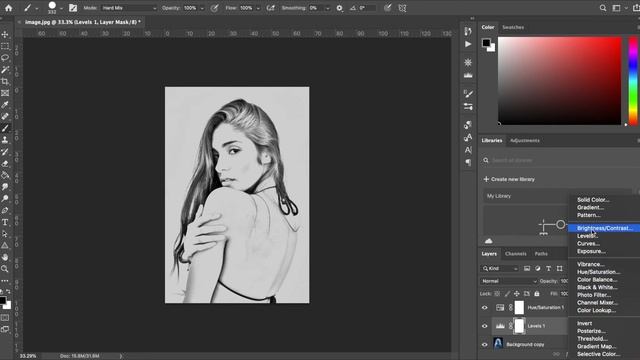Toggle visibility of Levels 1 layer
This screenshot has height=360, width=640.
[x=484, y=326]
